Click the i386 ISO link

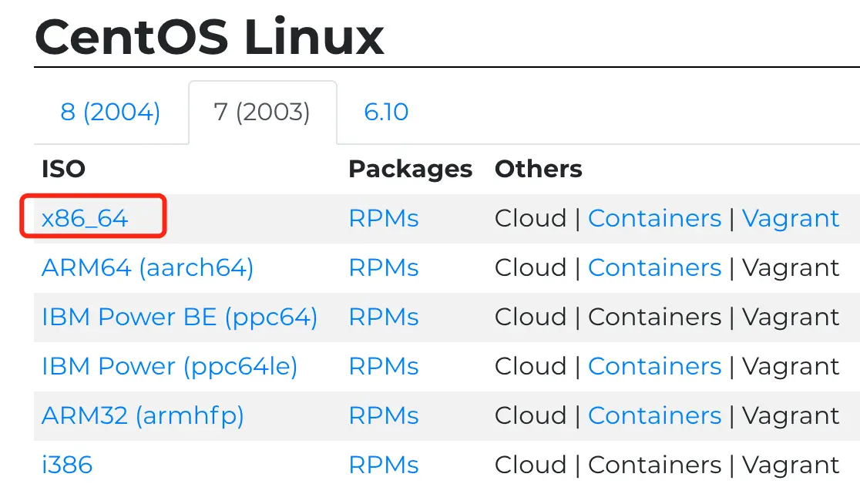pyautogui.click(x=67, y=465)
